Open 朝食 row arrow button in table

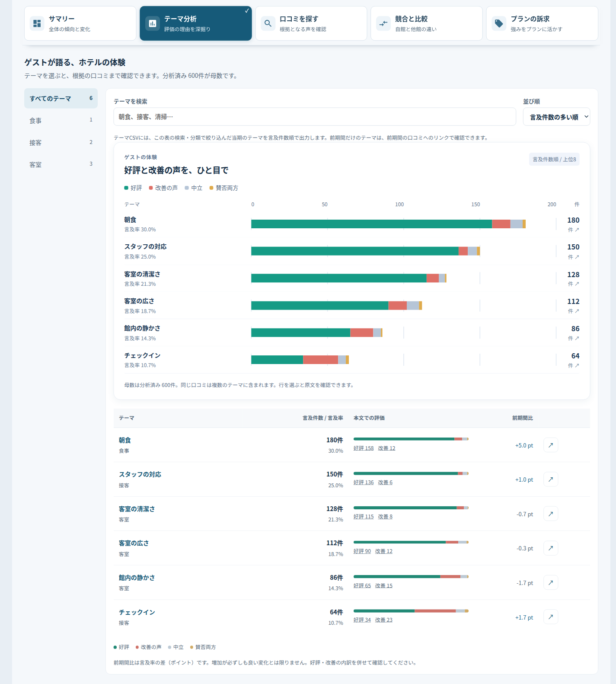[x=551, y=445]
